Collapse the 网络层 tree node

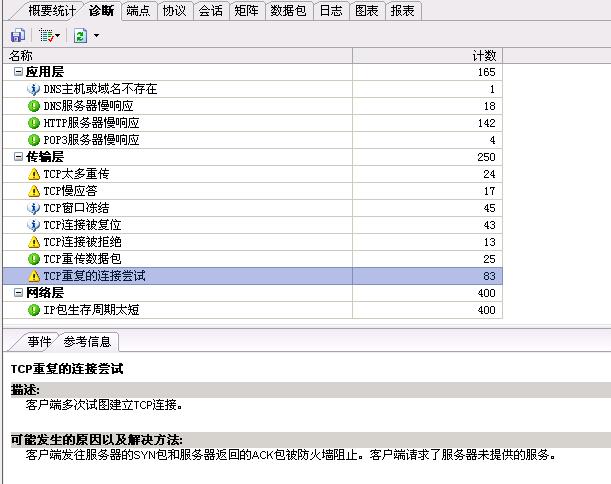[18, 292]
